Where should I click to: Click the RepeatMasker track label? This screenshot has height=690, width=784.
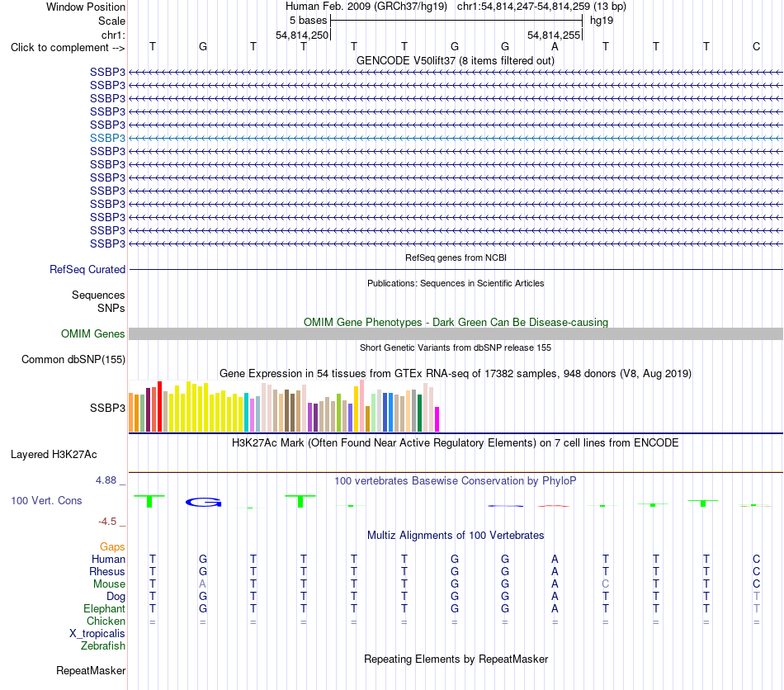pyautogui.click(x=91, y=670)
